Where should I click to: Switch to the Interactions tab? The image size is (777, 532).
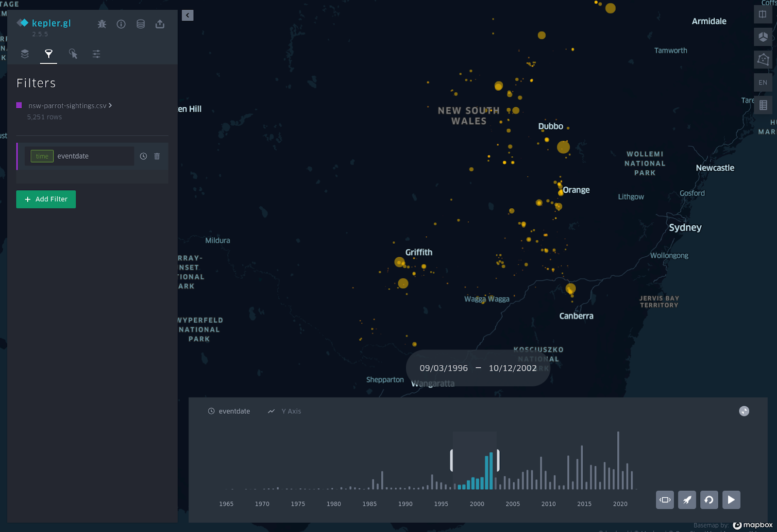pos(73,54)
